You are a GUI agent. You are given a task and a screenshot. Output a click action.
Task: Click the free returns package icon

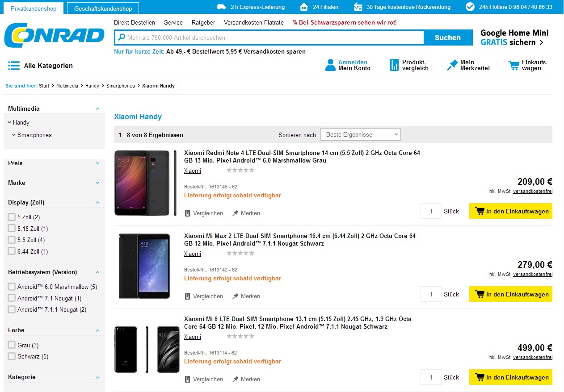click(358, 7)
